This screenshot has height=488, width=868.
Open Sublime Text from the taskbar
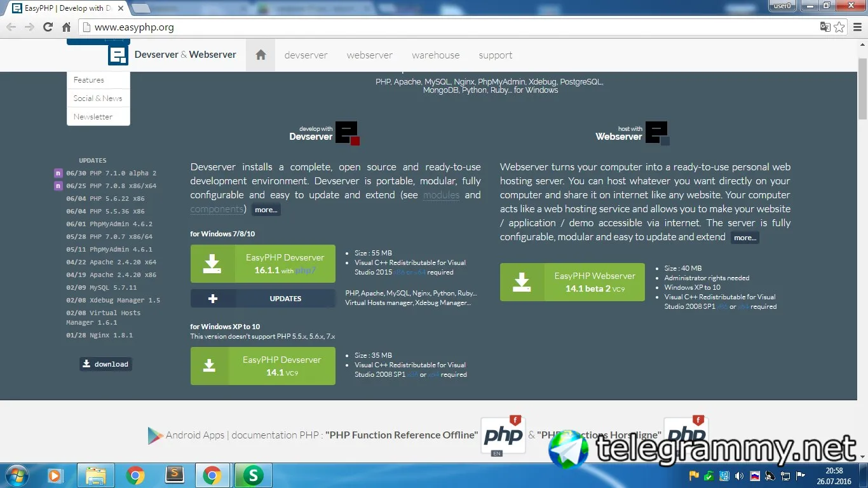tap(173, 475)
